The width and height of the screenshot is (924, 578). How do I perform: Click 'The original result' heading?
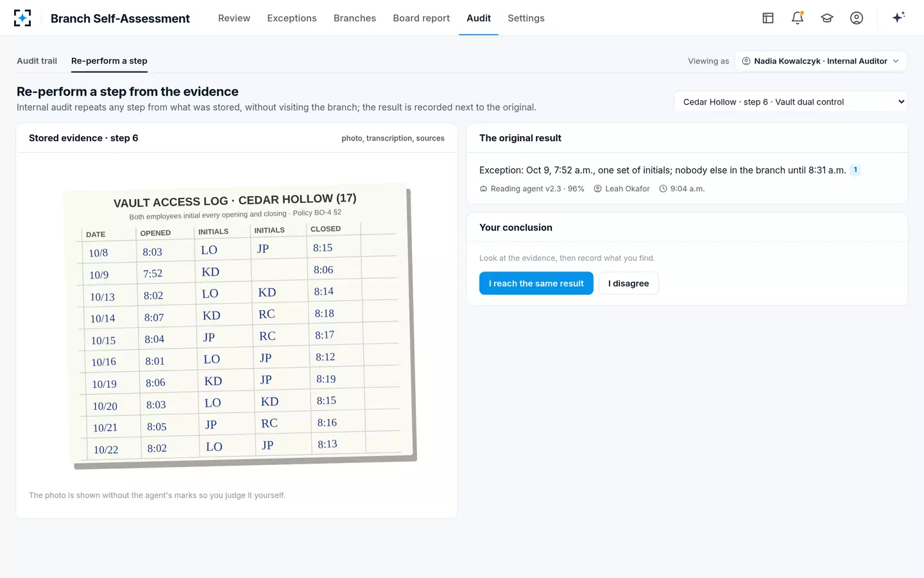[x=520, y=138]
